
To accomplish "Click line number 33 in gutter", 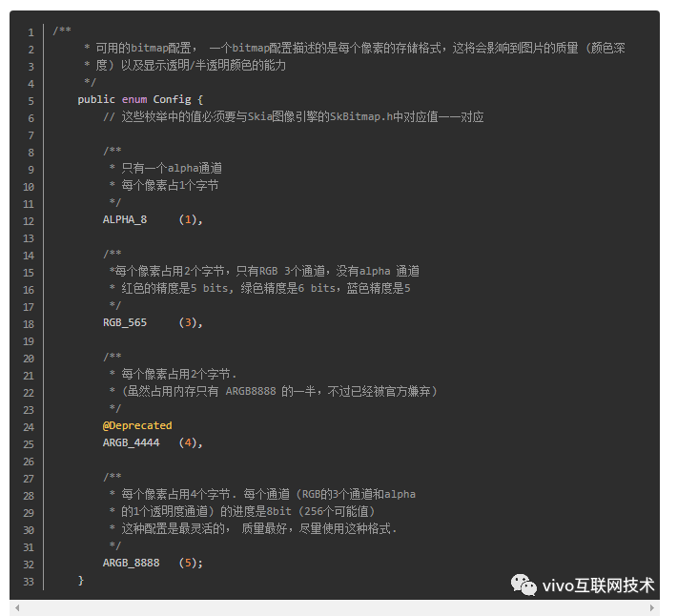I will (x=29, y=582).
